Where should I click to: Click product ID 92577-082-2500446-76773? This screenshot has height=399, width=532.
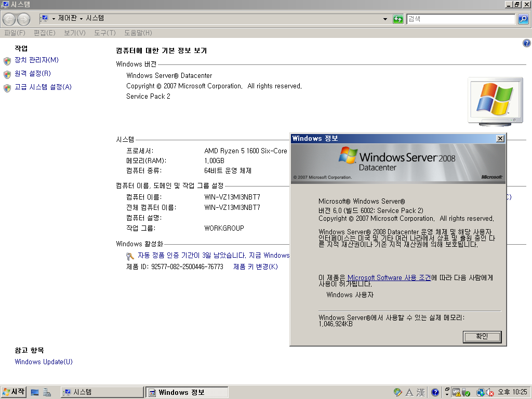[187, 267]
